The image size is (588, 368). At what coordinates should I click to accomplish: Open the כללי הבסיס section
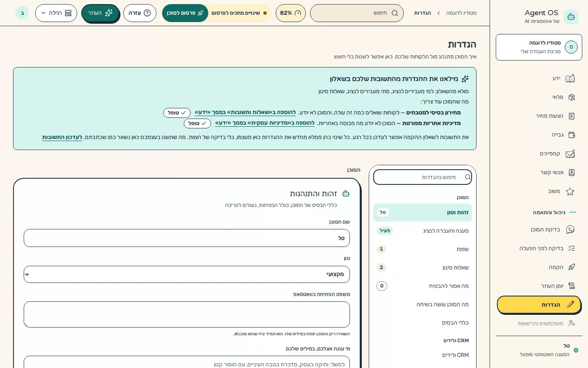[423, 323]
